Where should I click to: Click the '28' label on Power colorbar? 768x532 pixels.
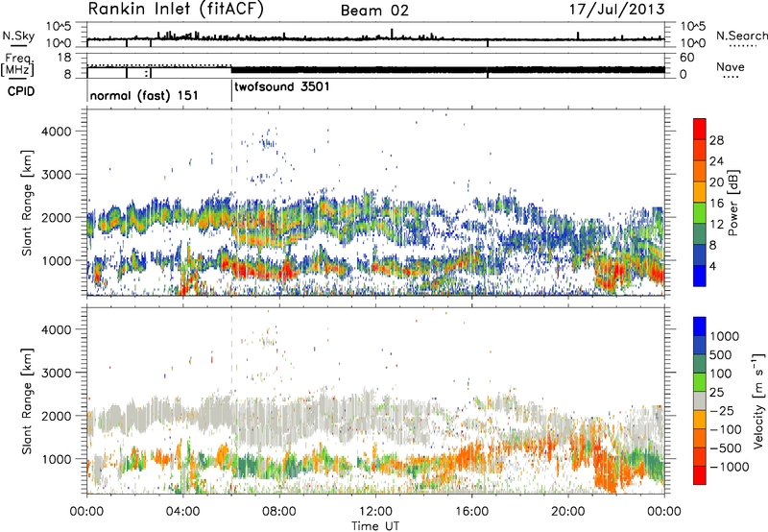pos(716,140)
